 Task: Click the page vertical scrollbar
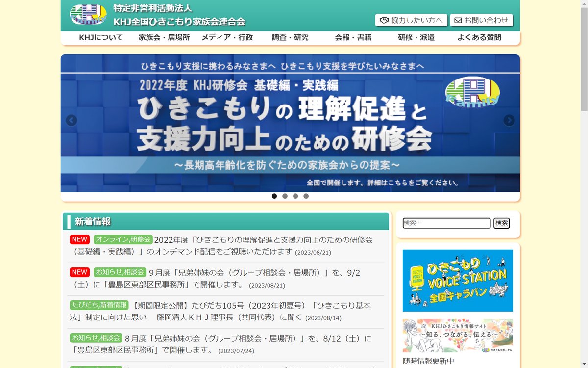[584, 184]
